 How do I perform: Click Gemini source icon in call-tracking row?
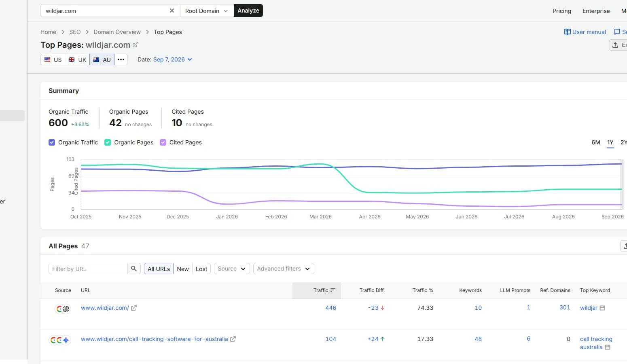click(x=66, y=340)
